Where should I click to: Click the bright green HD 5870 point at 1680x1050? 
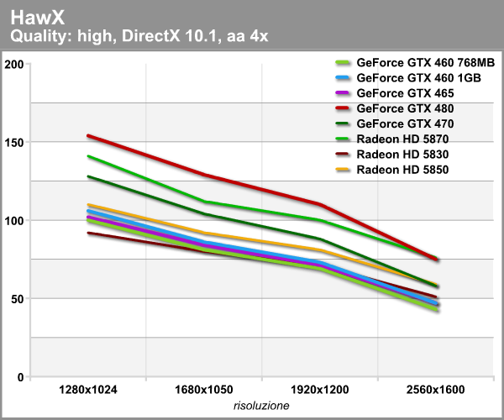204,202
